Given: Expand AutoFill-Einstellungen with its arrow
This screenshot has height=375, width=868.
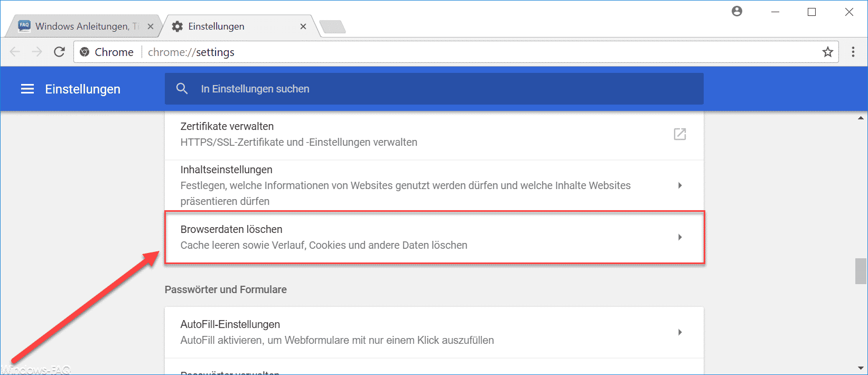Looking at the screenshot, I should (680, 332).
